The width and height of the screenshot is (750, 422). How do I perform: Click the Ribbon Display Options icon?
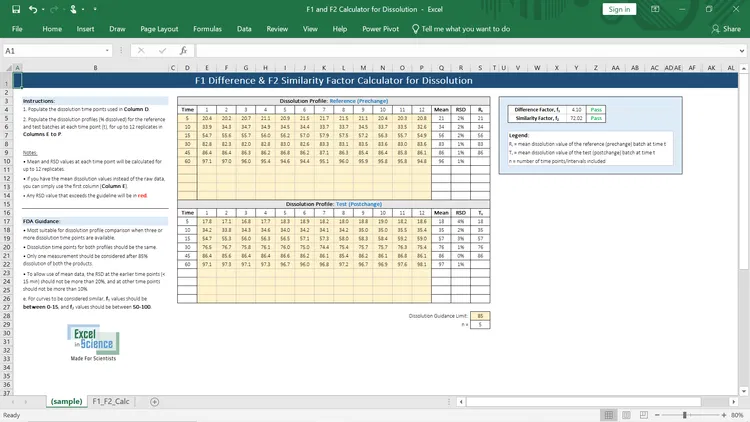(655, 9)
